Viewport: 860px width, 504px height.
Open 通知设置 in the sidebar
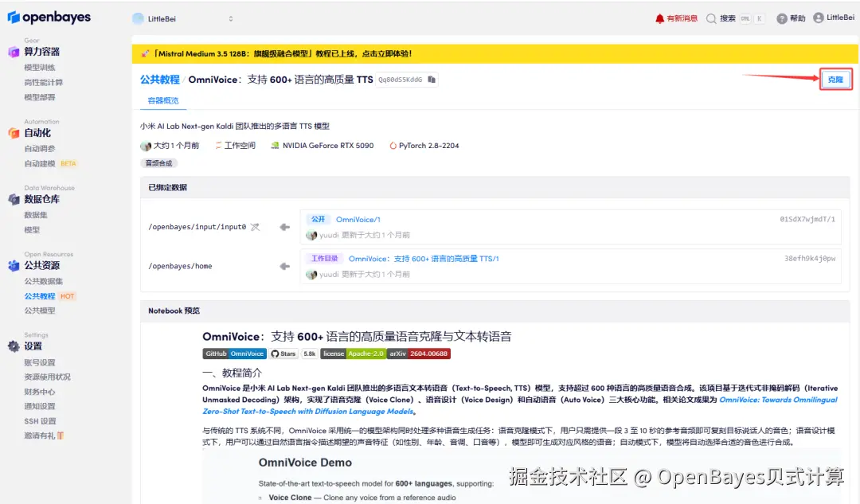coord(40,406)
